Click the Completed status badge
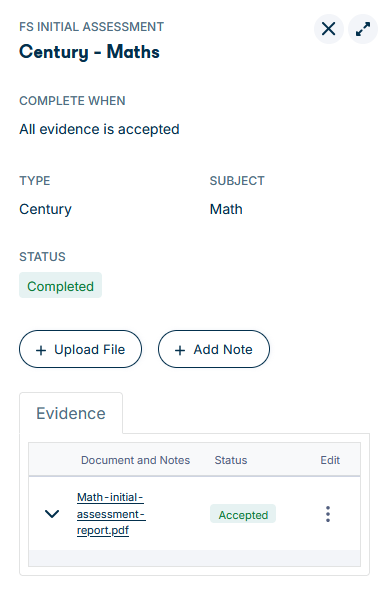 [60, 285]
